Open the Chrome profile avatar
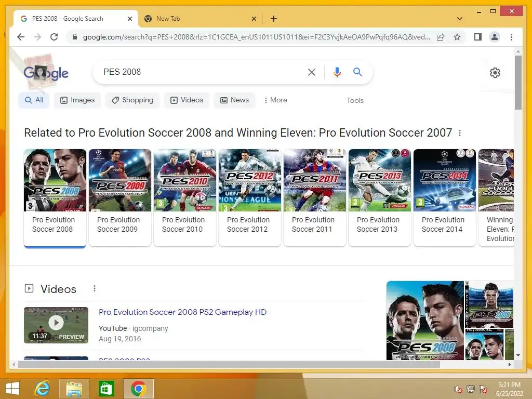Image resolution: width=532 pixels, height=399 pixels. click(495, 37)
